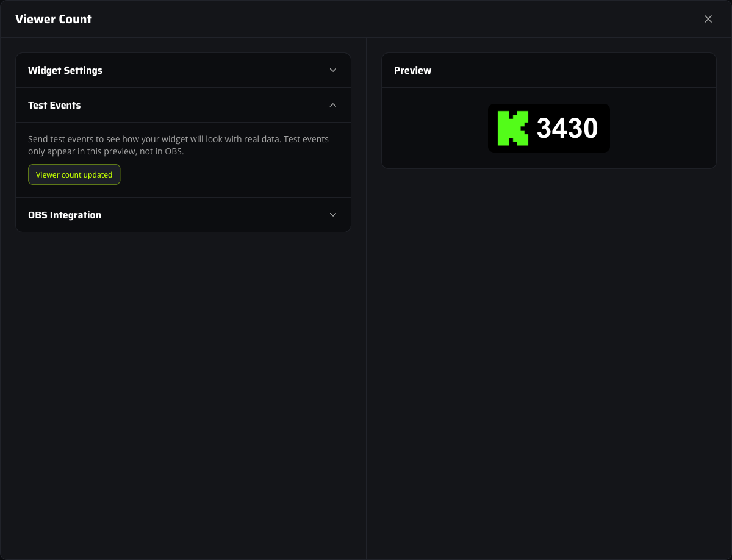Click the green Kick logo in the preview
Image resolution: width=732 pixels, height=560 pixels.
coord(513,128)
